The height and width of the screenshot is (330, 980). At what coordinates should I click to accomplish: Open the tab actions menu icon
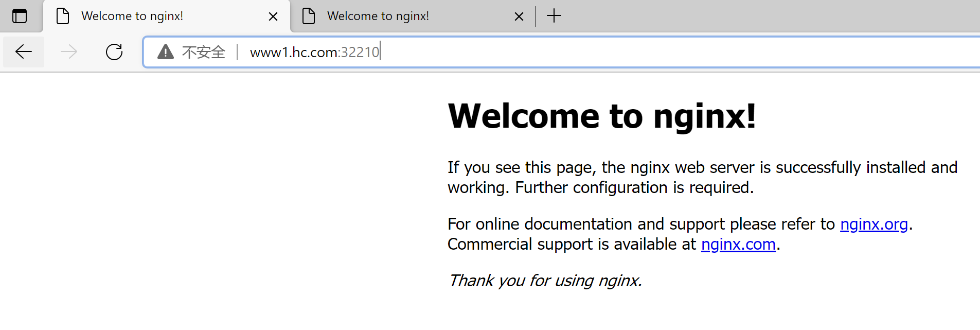[x=20, y=16]
